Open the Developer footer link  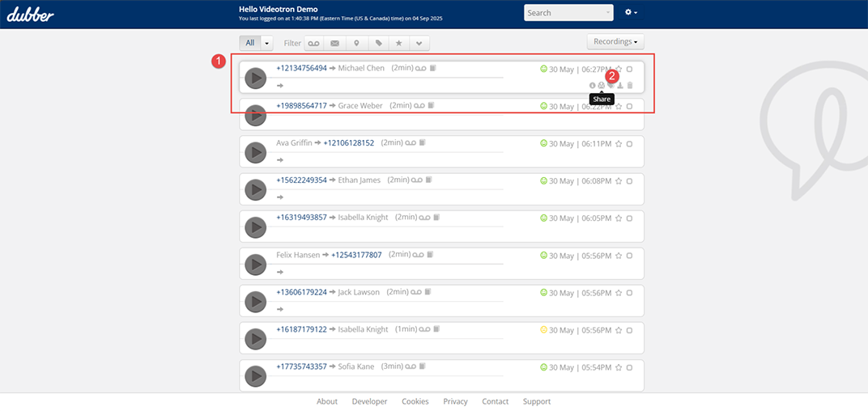click(369, 401)
